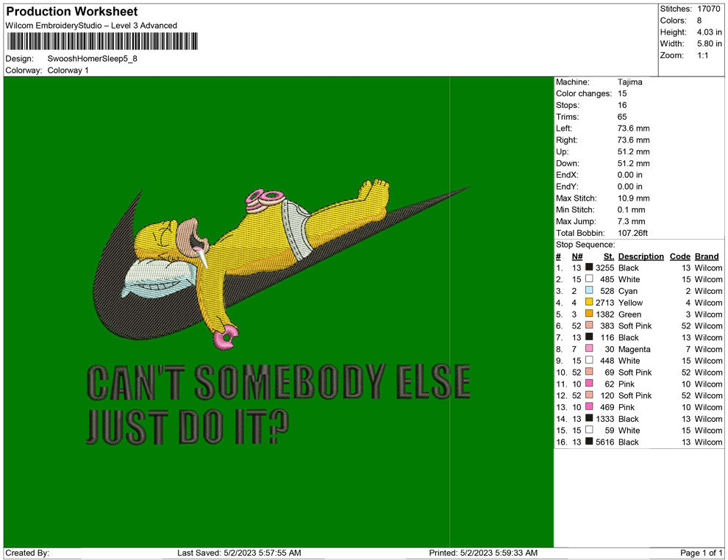Click stitch count '5616' in row 16
This screenshot has width=728, height=560.
click(x=605, y=442)
